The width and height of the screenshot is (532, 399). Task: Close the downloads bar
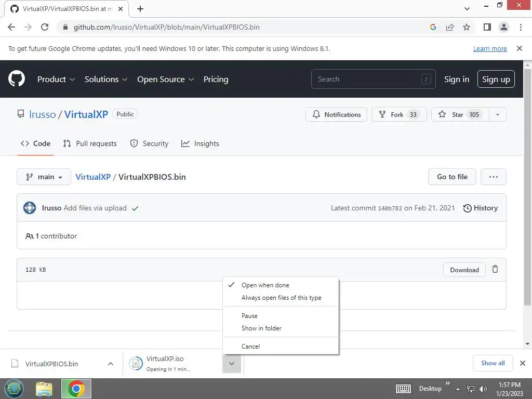point(523,363)
